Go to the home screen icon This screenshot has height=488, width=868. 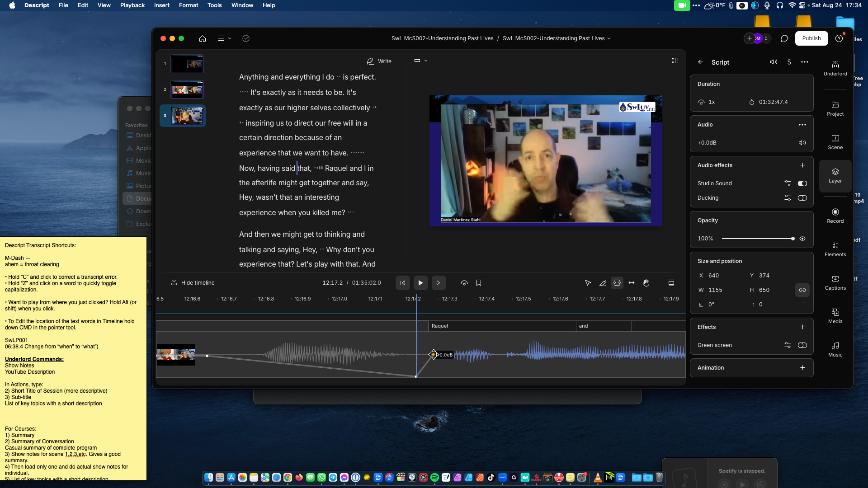pos(203,38)
